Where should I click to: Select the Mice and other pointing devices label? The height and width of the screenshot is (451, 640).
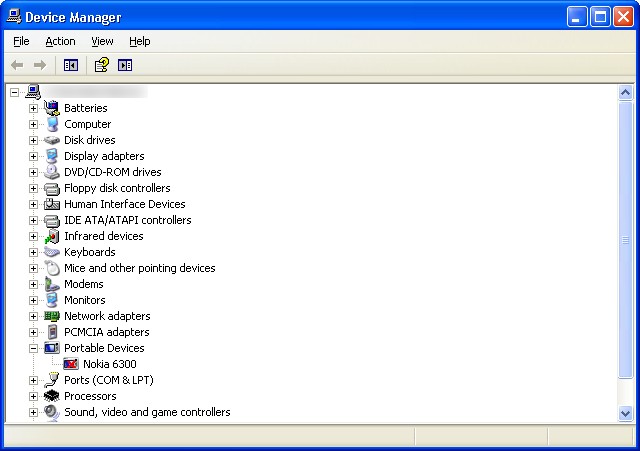point(140,268)
